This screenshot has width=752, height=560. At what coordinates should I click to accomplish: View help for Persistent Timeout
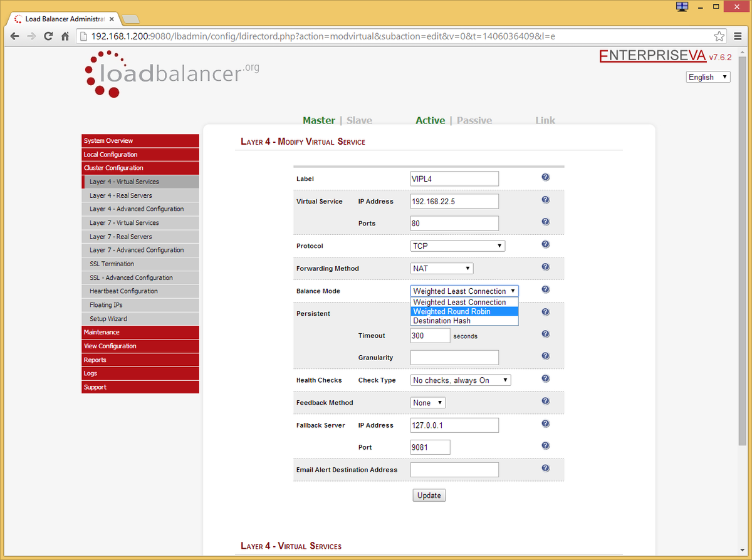click(545, 333)
